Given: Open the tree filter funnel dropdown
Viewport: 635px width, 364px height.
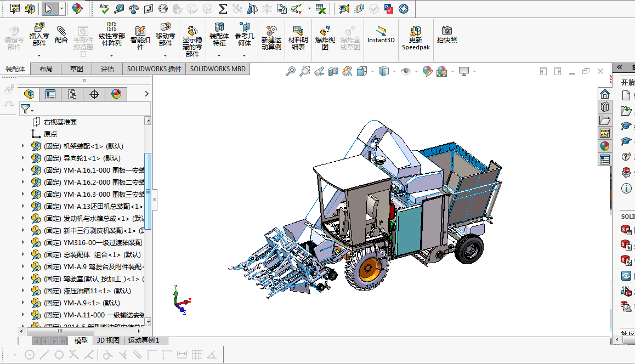Looking at the screenshot, I should click(x=32, y=111).
